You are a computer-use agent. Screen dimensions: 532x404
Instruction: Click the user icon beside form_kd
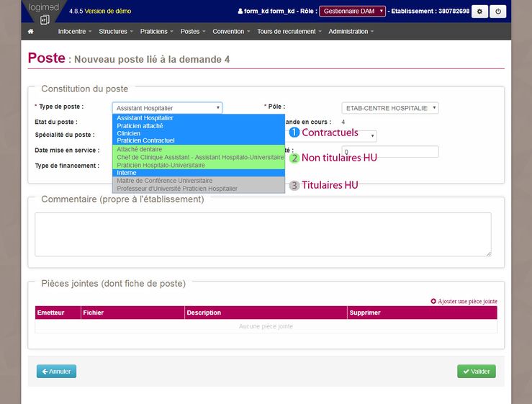point(240,11)
